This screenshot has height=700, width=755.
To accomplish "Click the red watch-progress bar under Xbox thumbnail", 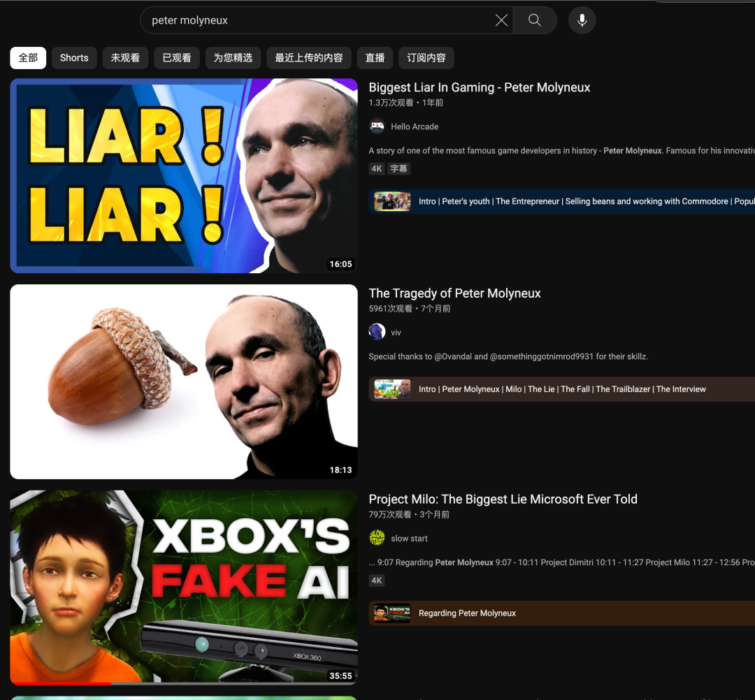I will click(61, 683).
